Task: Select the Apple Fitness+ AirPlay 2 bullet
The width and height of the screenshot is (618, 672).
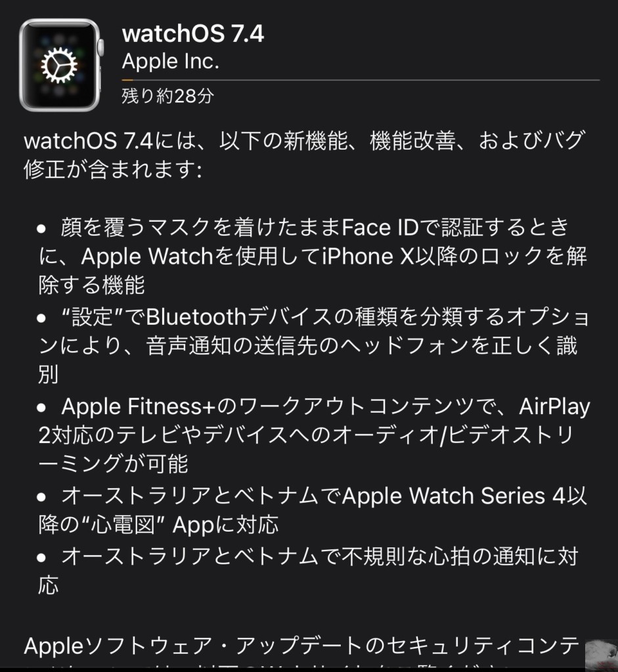Action: 314,435
